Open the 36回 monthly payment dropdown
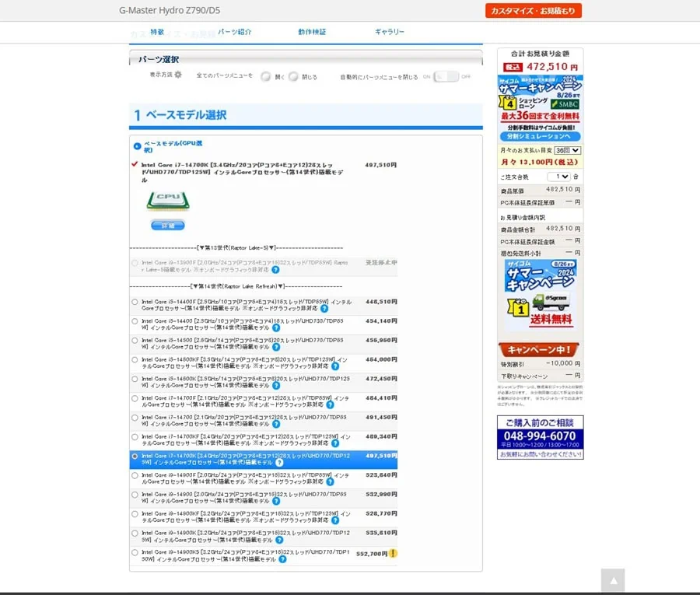Screen dimensions: 700x595 click(x=567, y=150)
